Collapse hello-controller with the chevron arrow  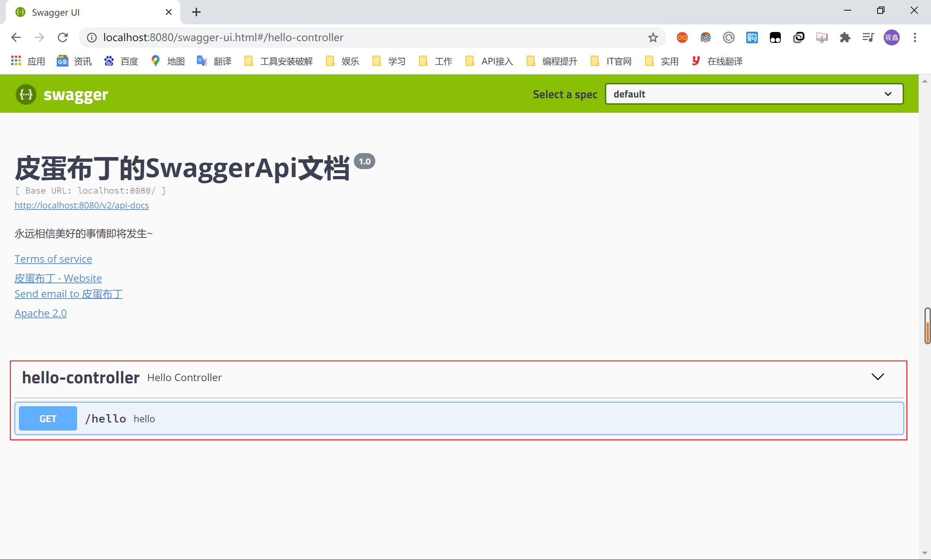coord(878,377)
